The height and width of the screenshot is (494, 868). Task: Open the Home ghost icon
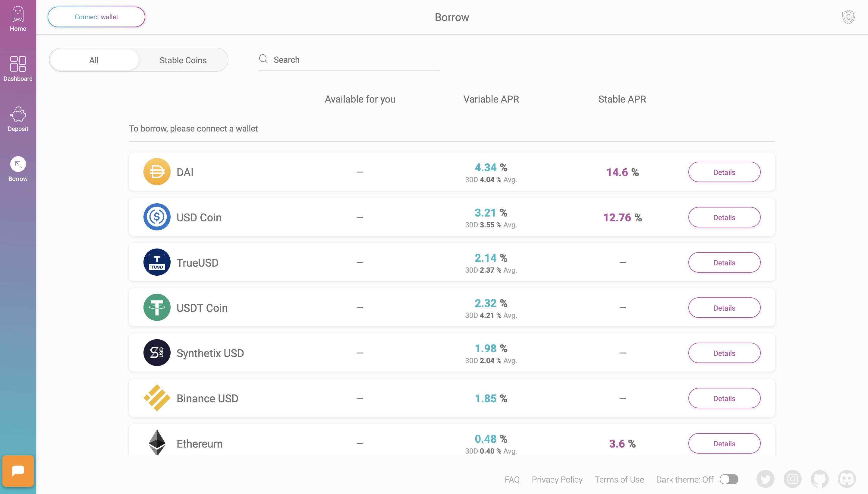point(18,14)
